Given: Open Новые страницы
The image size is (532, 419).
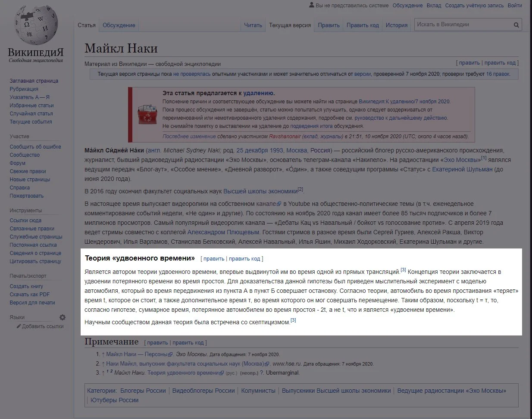Looking at the screenshot, I should tap(30, 180).
